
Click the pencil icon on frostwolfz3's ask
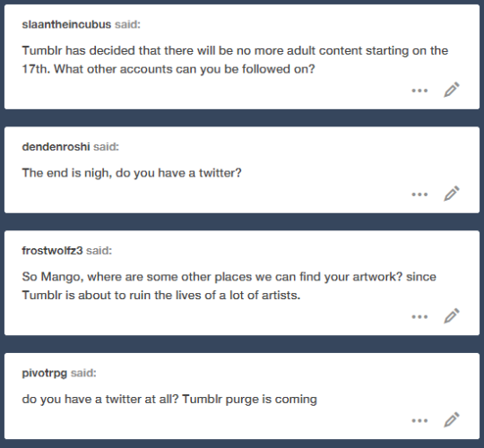(x=452, y=316)
